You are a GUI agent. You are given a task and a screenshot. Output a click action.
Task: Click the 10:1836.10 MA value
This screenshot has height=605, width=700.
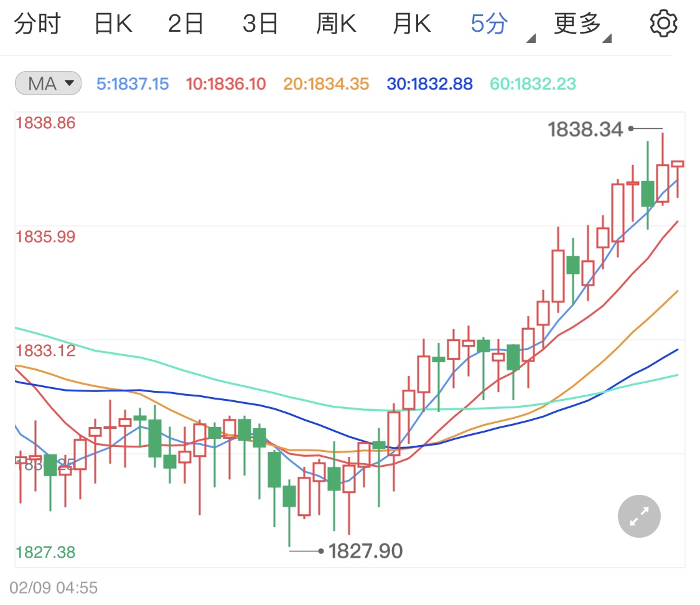[226, 84]
